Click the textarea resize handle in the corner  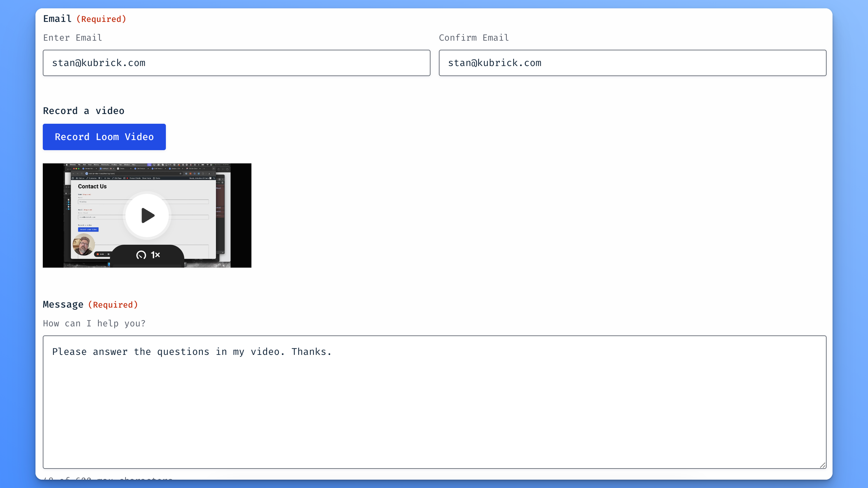822,465
